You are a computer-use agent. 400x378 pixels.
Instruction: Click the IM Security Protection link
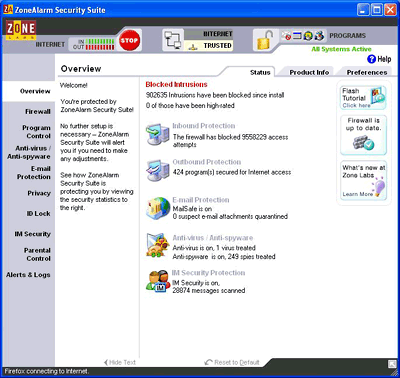pos(208,273)
